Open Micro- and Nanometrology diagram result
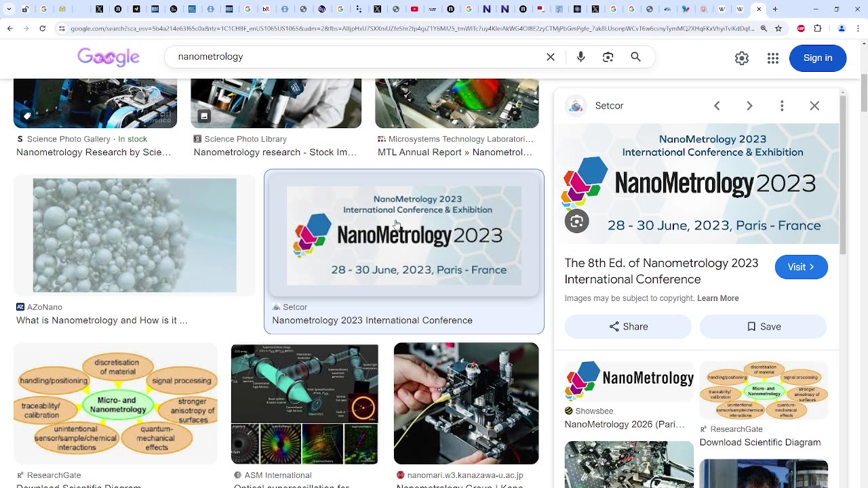Screen dimensions: 868x488 115,403
